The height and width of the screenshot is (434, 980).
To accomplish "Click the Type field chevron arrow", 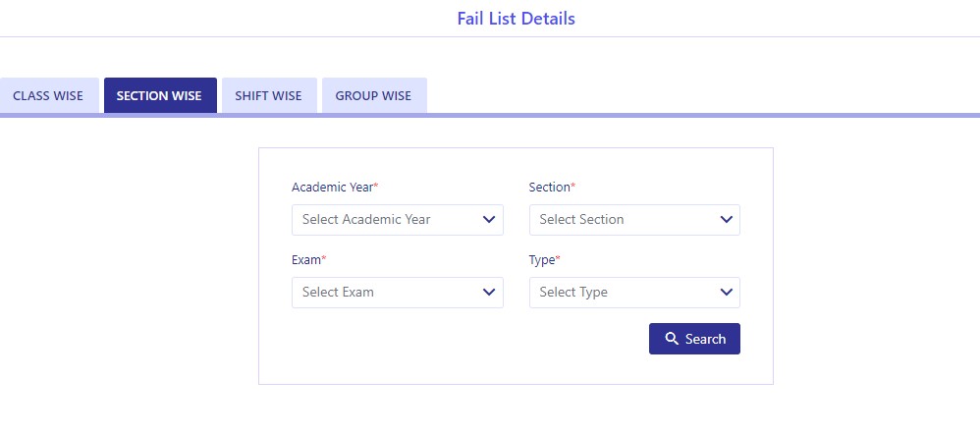I will click(726, 293).
